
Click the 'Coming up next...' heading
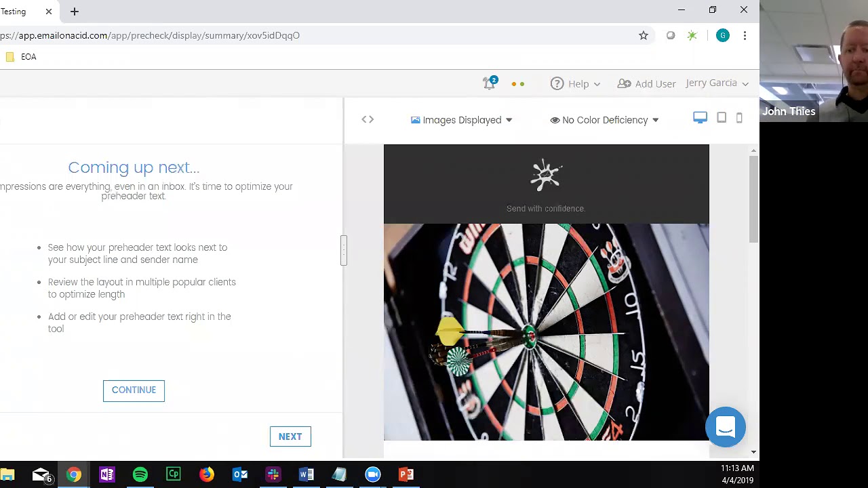(134, 167)
